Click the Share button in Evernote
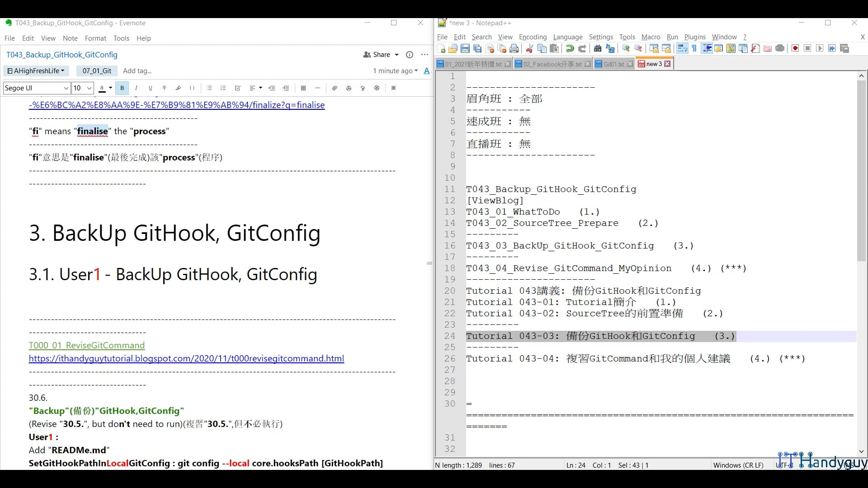The height and width of the screenshot is (488, 868). tap(380, 55)
